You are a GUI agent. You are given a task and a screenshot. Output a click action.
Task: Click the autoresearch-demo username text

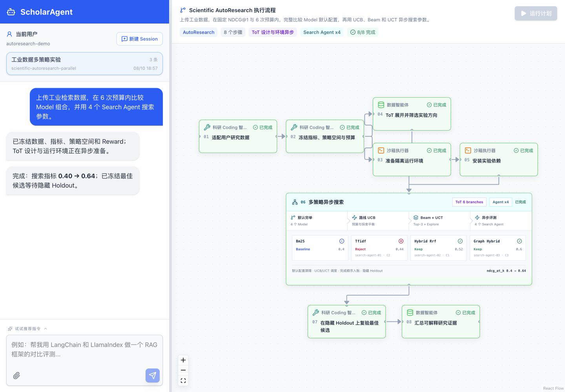coord(28,44)
